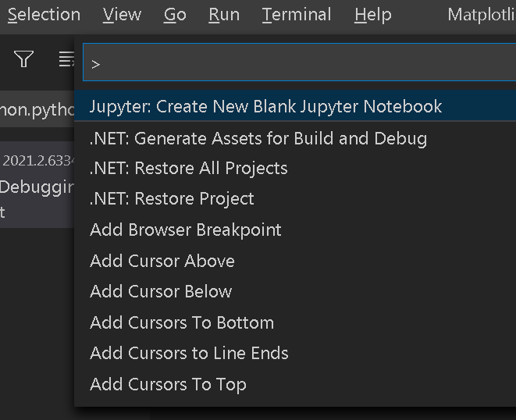Open the extension entry with version 2021.2.6334
Viewport: 516px width, 420px height.
pos(37,184)
